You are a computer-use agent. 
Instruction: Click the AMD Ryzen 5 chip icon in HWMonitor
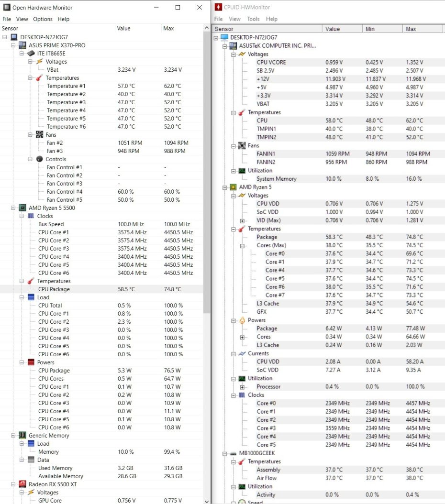[233, 187]
